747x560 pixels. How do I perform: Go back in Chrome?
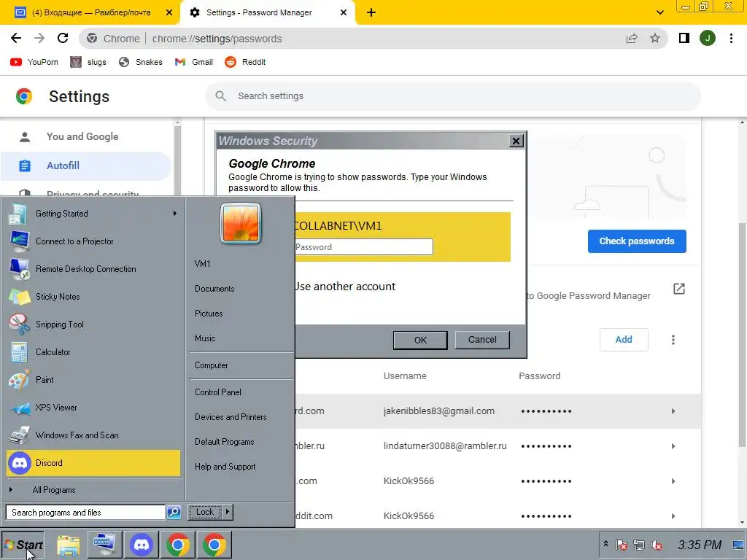[x=16, y=38]
